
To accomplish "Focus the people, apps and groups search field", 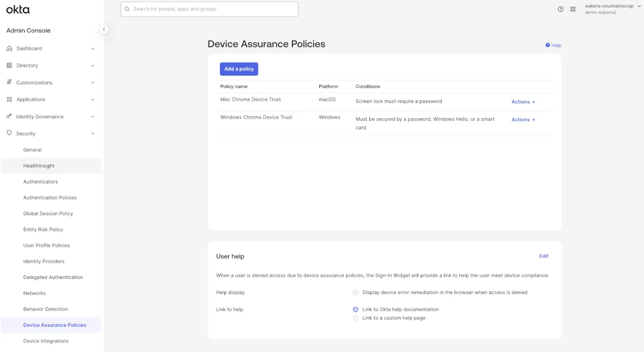I will click(x=209, y=9).
